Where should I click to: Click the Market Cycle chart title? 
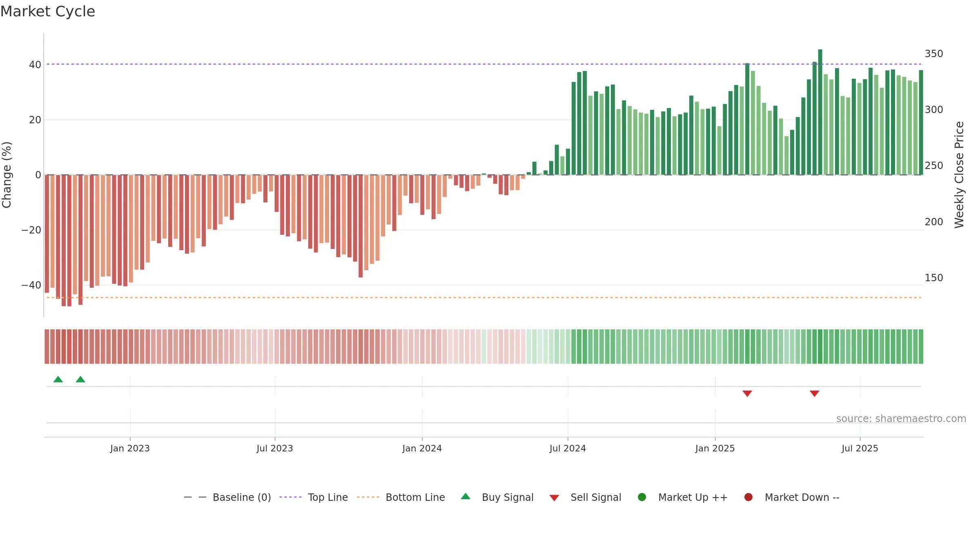pos(48,11)
